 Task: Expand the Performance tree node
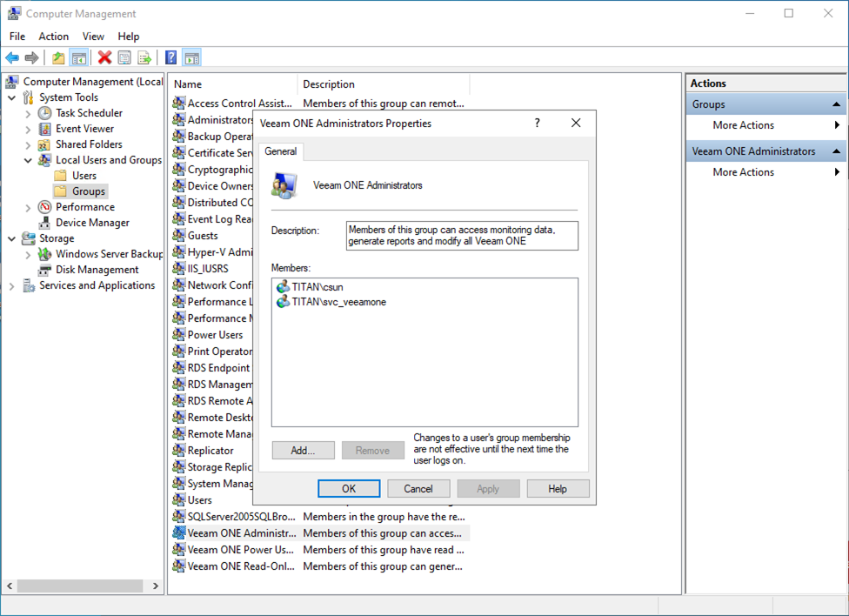pos(28,207)
